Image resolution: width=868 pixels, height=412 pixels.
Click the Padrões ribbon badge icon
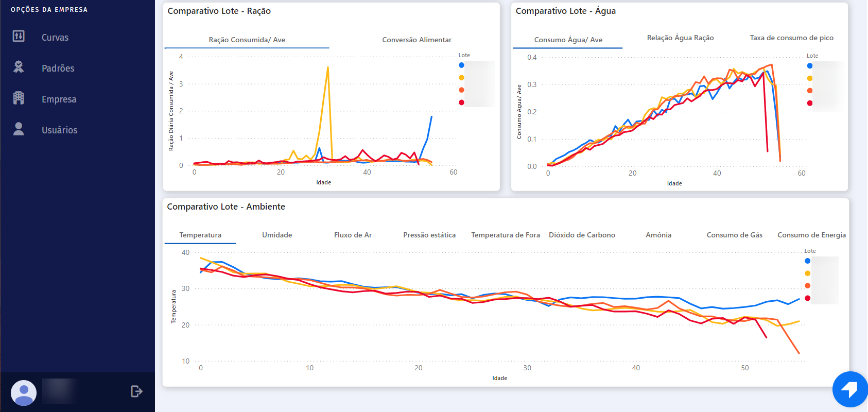point(19,67)
